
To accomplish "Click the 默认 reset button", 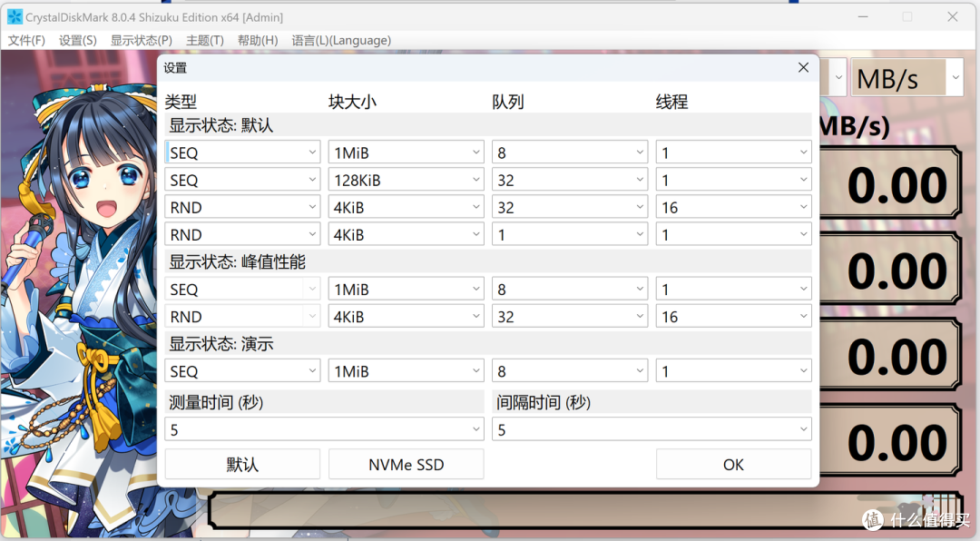I will [242, 464].
